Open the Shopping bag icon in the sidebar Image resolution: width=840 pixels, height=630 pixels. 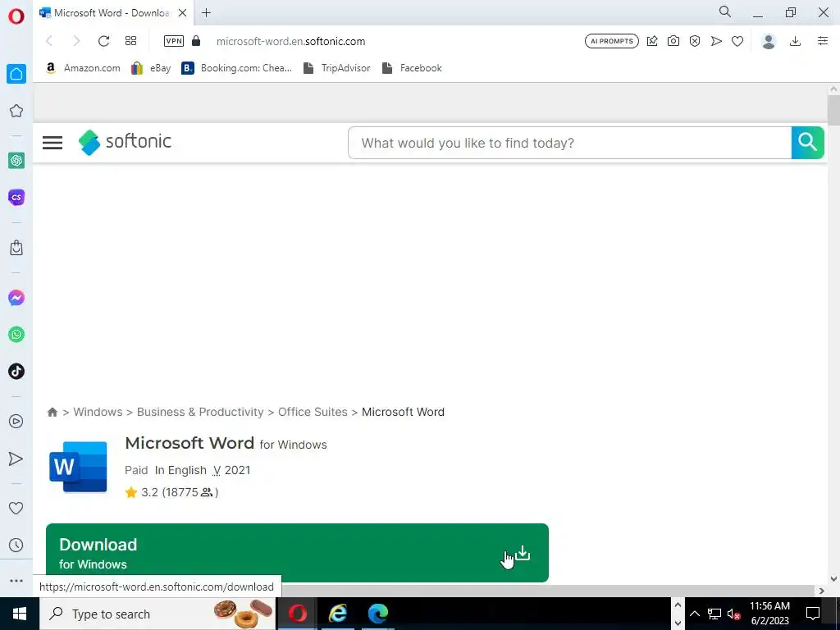[16, 248]
